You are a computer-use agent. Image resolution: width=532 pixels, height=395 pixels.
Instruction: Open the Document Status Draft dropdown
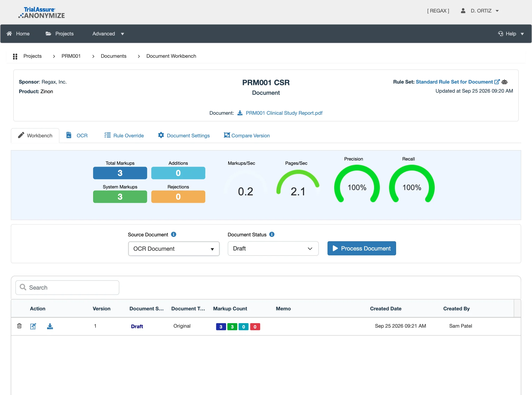[273, 248]
